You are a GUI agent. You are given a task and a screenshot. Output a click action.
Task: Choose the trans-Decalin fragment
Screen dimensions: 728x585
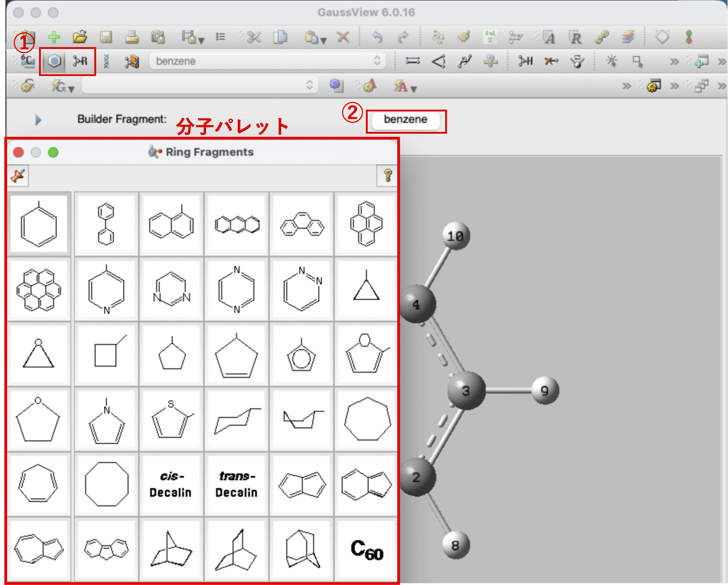point(237,484)
